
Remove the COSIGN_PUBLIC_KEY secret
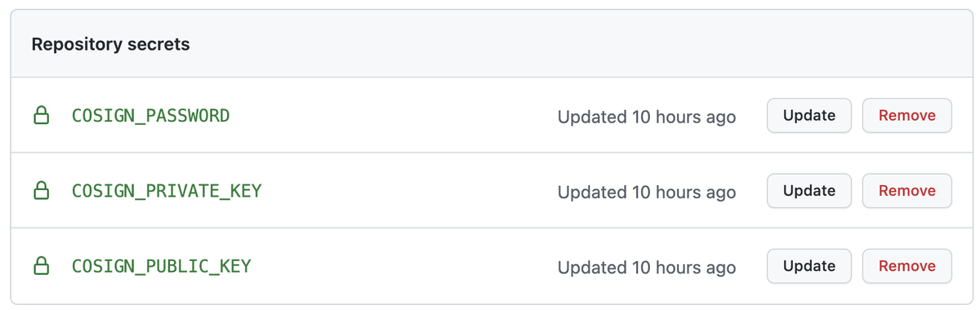(907, 266)
